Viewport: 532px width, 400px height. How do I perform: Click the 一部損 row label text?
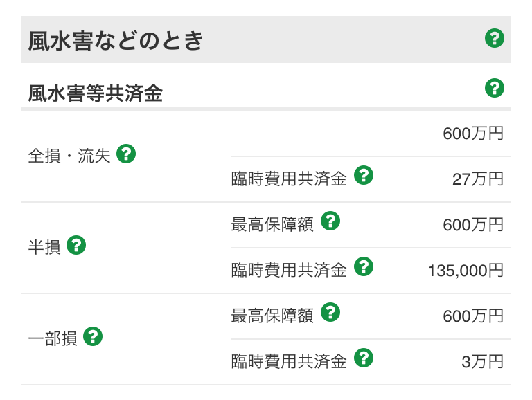pos(53,339)
